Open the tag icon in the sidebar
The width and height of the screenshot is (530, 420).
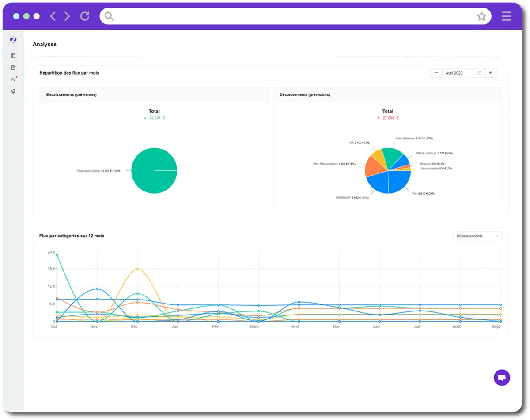click(x=13, y=91)
